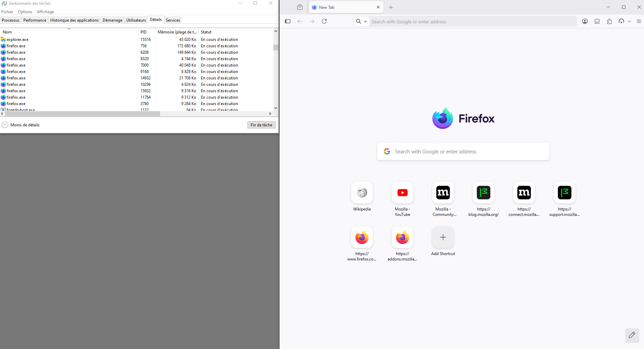Viewport: 644px width, 349px height.
Task: Collapse Task Manager with Moins de détails
Action: coord(21,125)
